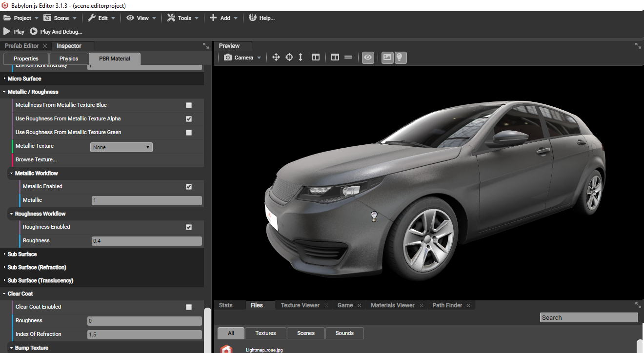Open the Tools menu
644x353 pixels.
tap(182, 18)
